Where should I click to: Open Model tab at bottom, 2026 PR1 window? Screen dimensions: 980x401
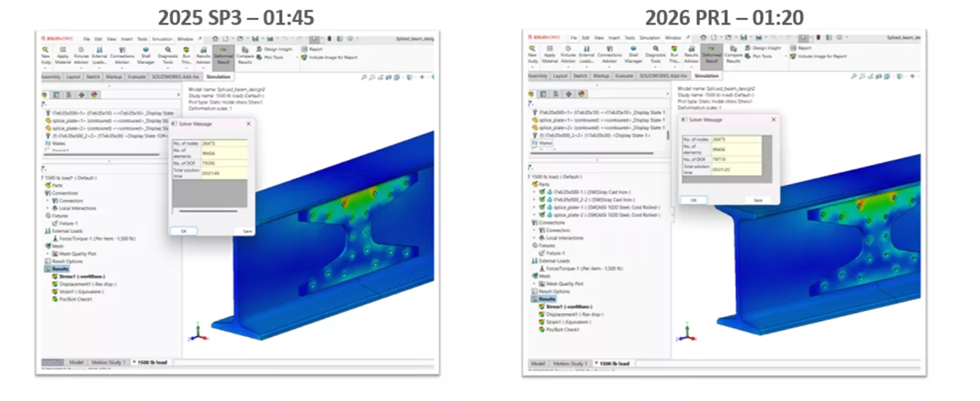coord(537,363)
